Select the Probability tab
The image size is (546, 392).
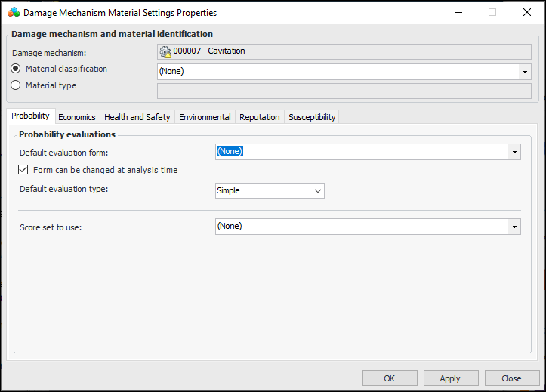click(x=31, y=116)
